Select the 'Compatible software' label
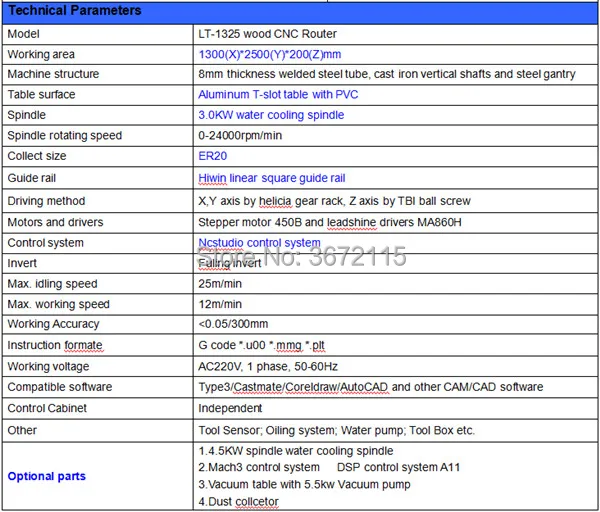600x512 pixels. point(60,387)
